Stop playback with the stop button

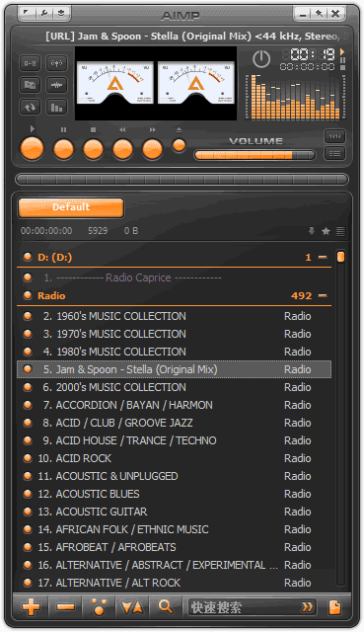point(93,149)
